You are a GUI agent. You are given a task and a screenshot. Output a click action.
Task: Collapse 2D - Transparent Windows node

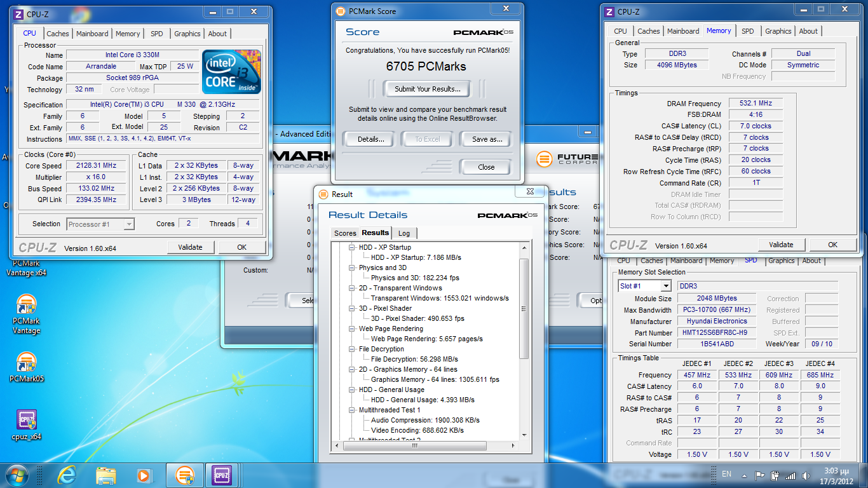tap(353, 288)
